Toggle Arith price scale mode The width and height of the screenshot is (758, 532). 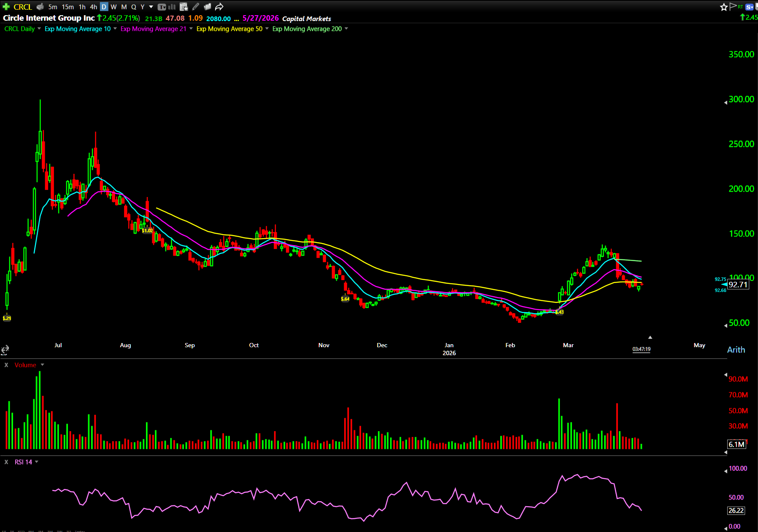click(736, 350)
